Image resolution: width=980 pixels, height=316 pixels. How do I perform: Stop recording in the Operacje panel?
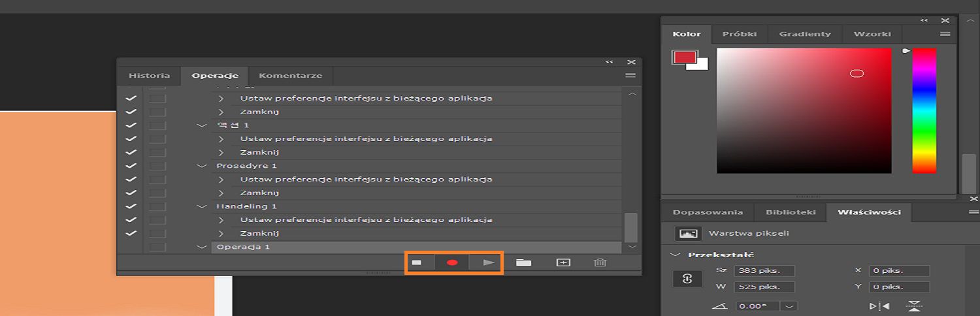[x=417, y=262]
